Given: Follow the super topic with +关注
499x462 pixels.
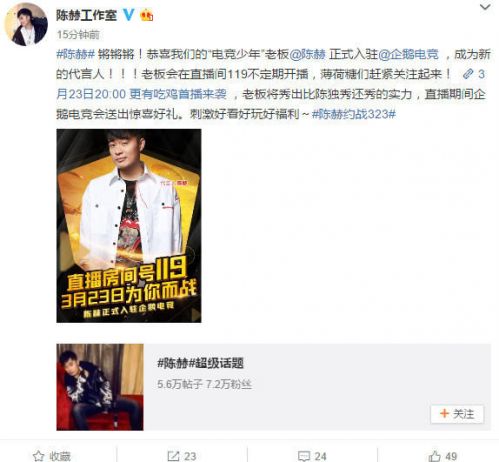Looking at the screenshot, I should [457, 414].
